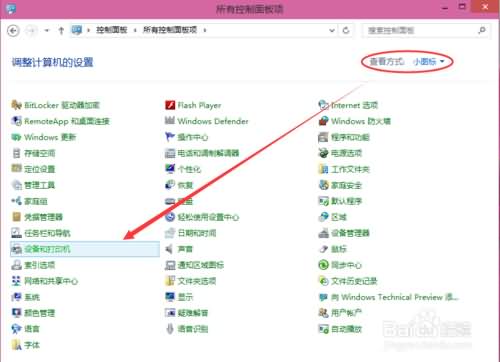Click the 任务栏和导航 icon
500x362 pixels.
tap(16, 233)
